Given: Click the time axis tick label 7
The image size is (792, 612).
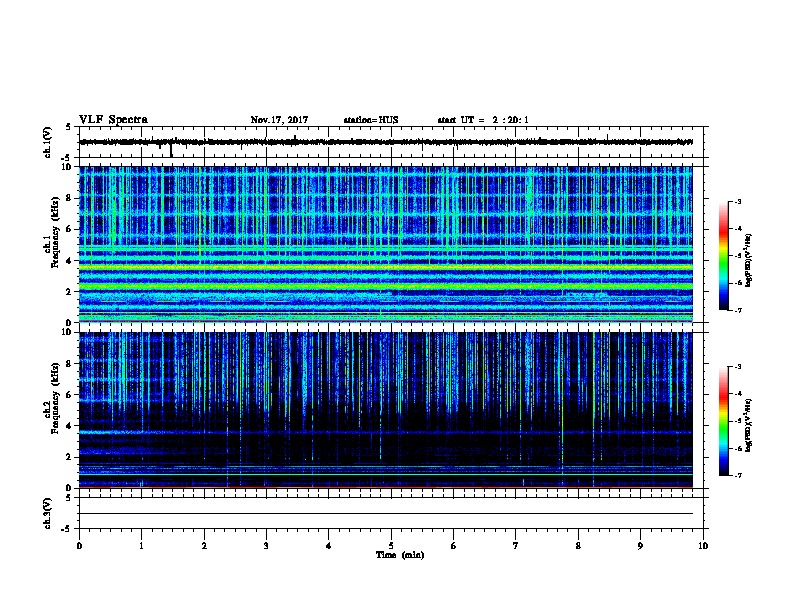Looking at the screenshot, I should pos(516,545).
